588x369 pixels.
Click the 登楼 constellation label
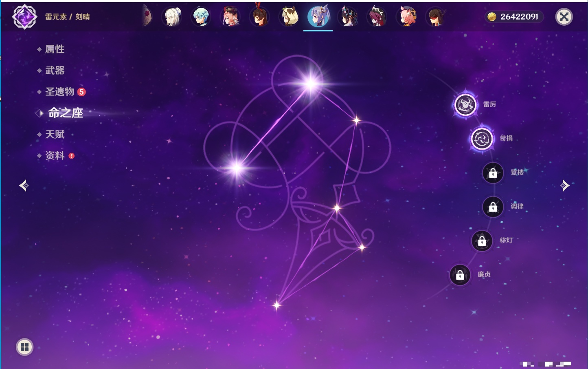(517, 172)
